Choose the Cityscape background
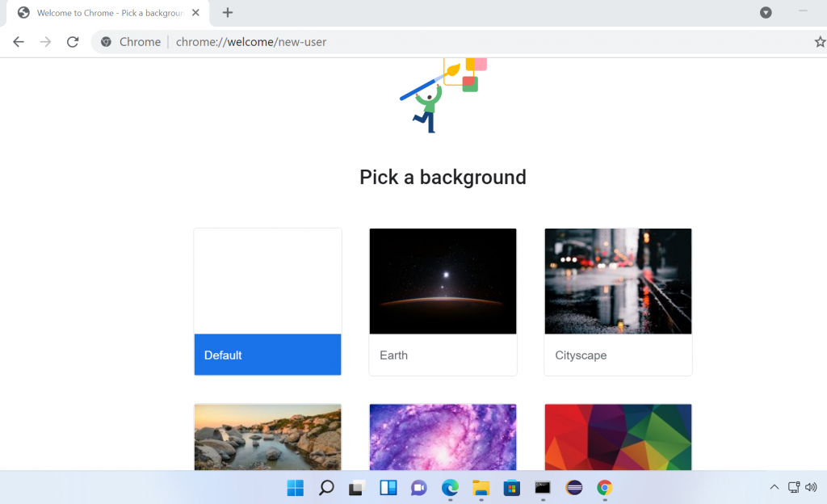827x504 pixels. (618, 281)
